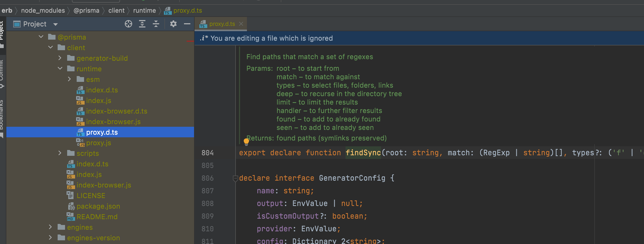Screen dimensions: 644x244
Task: Click proxy.d.ts in the breadcrumb bar
Action: 187,11
